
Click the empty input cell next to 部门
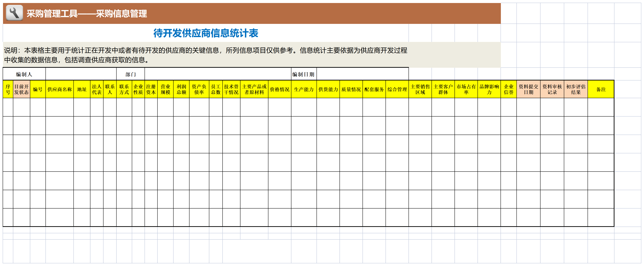(x=218, y=74)
